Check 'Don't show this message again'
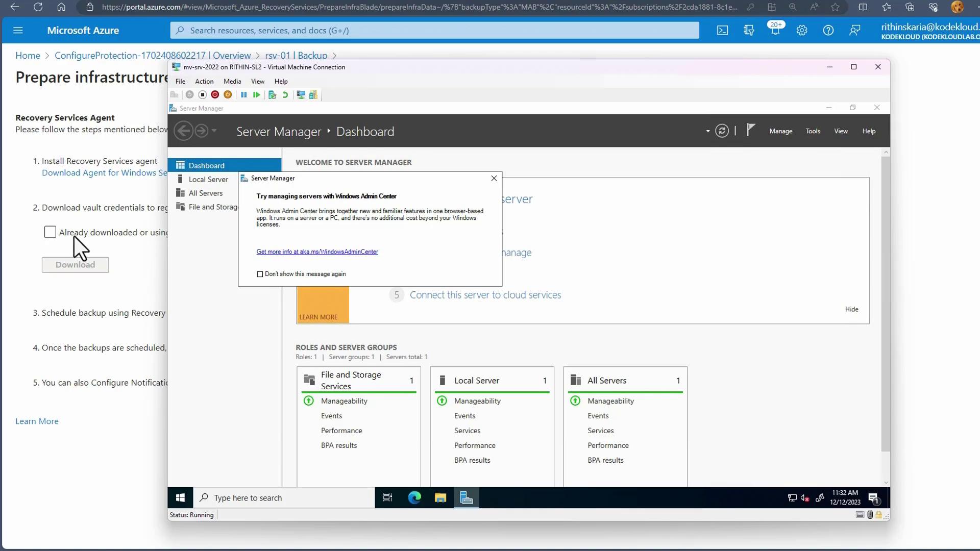980x551 pixels. pyautogui.click(x=260, y=274)
